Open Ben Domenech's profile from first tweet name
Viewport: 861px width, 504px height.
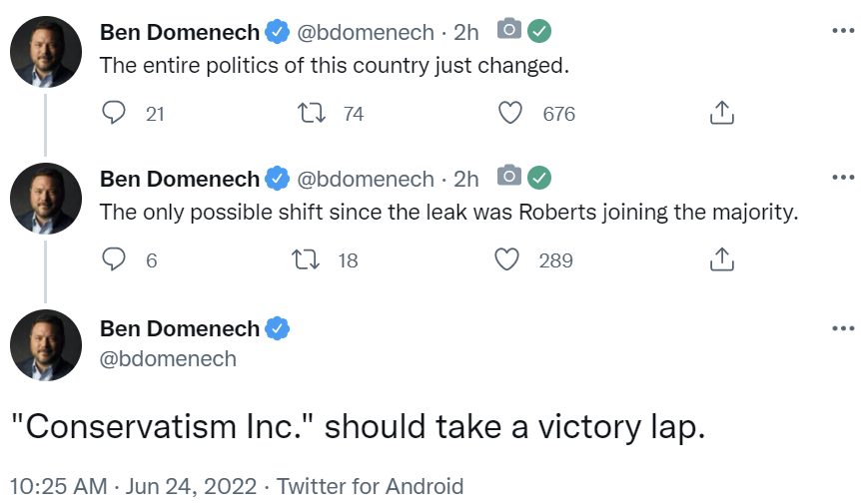click(x=180, y=32)
